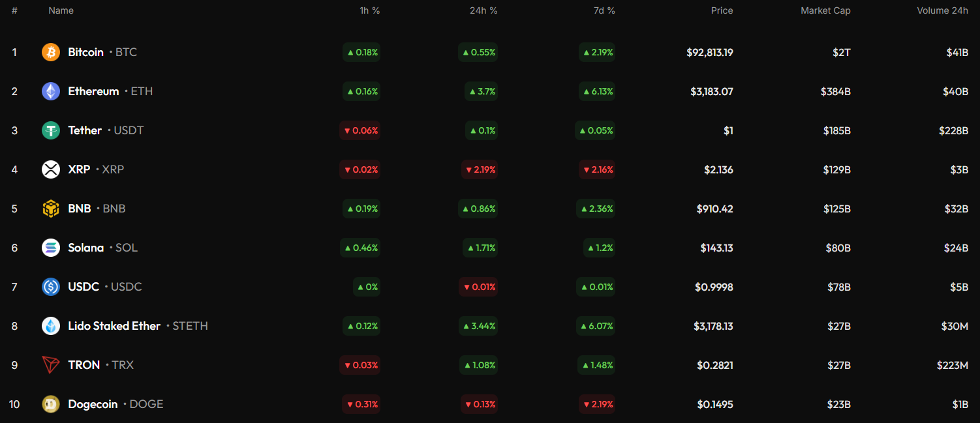
Task: Click the USDC coin icon
Action: click(x=51, y=287)
